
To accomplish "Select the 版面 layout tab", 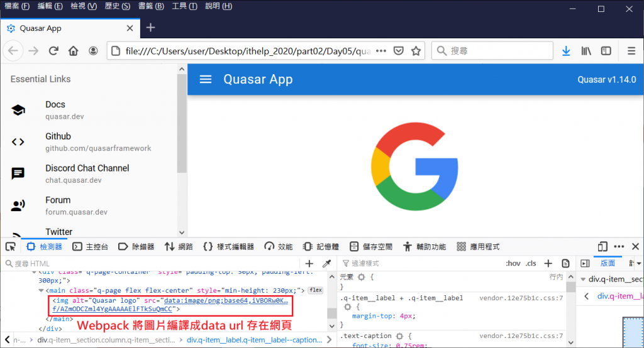I will [608, 263].
